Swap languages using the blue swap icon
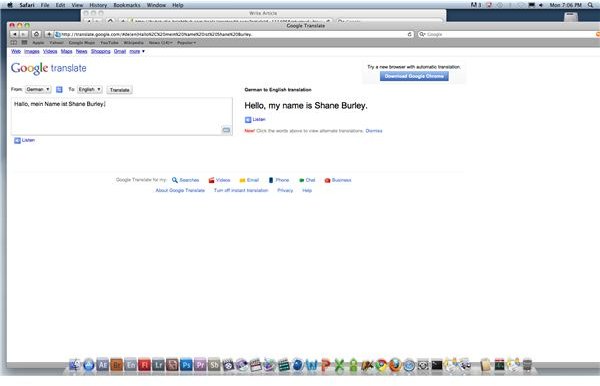Screen dimensions: 600x386 tap(59, 90)
